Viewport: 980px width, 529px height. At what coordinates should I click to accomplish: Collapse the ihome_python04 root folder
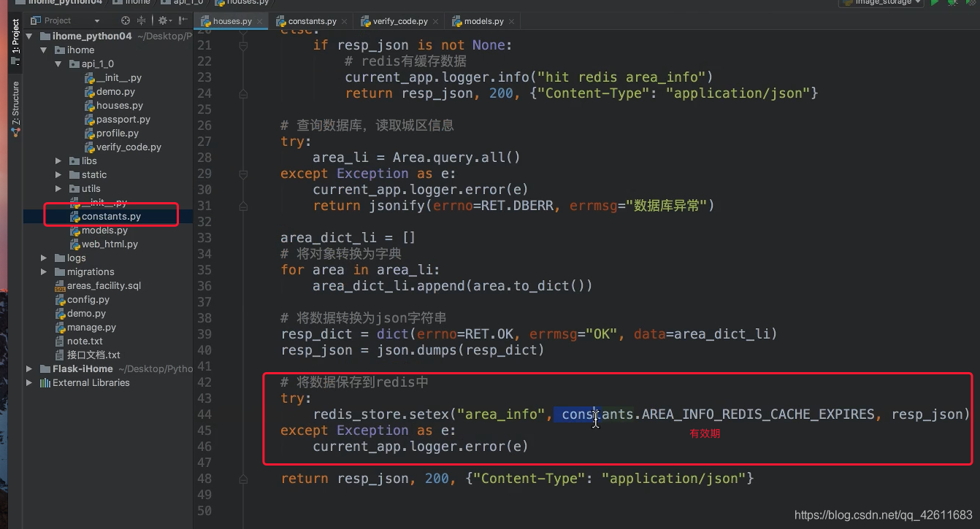tap(30, 36)
